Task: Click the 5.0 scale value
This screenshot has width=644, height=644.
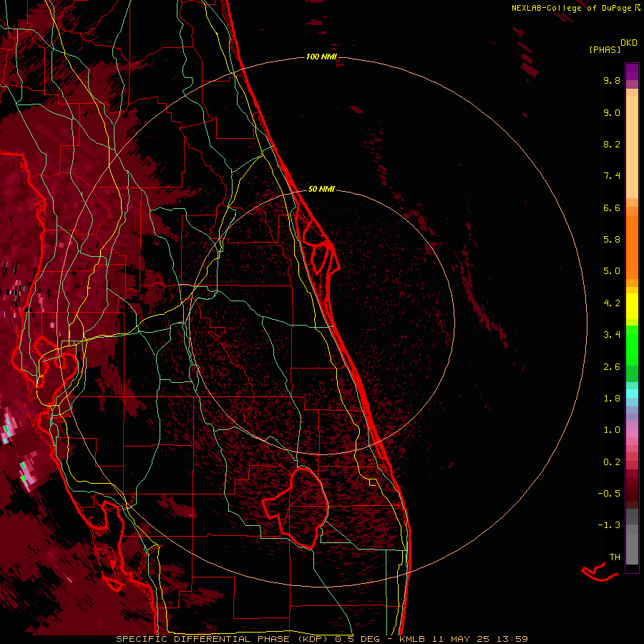Action: click(x=612, y=271)
